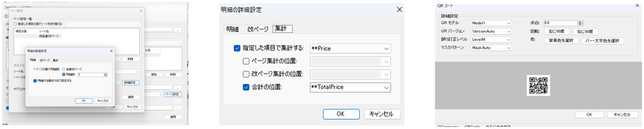Enable ページ集計の位置 checkbox
644x129 pixels.
(246, 61)
